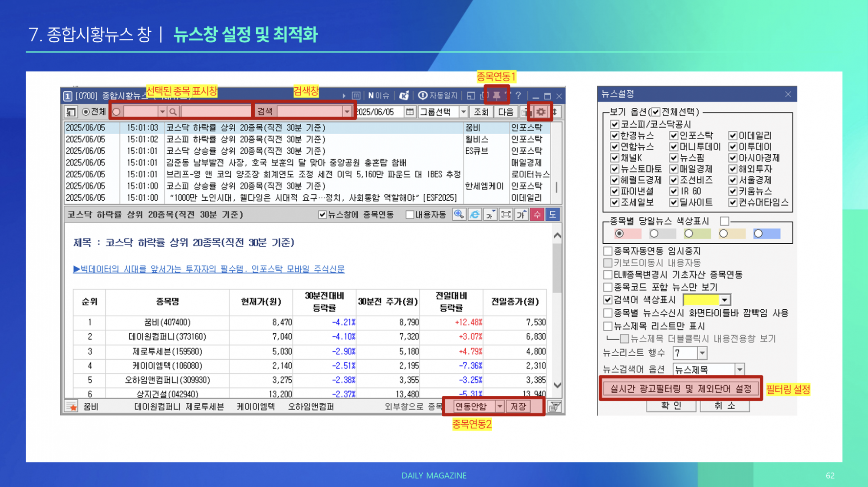Click the font enlarge 가 icon in the news toolbar
The width and height of the screenshot is (868, 487).
point(521,214)
